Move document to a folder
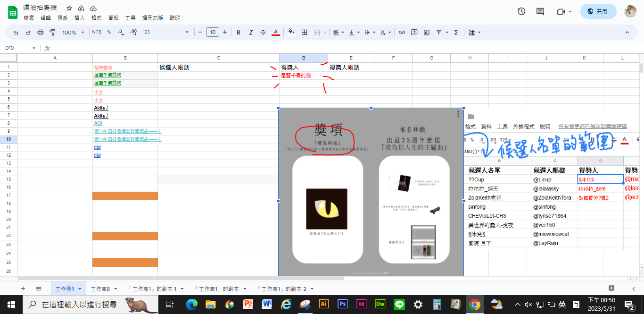Viewport: 644px width, 314px height. pos(81,8)
